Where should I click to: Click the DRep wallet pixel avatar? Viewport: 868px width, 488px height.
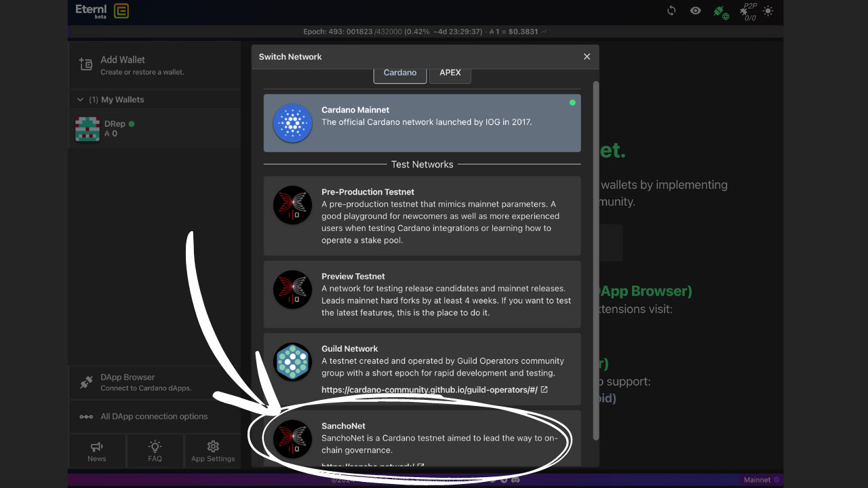[x=87, y=129]
